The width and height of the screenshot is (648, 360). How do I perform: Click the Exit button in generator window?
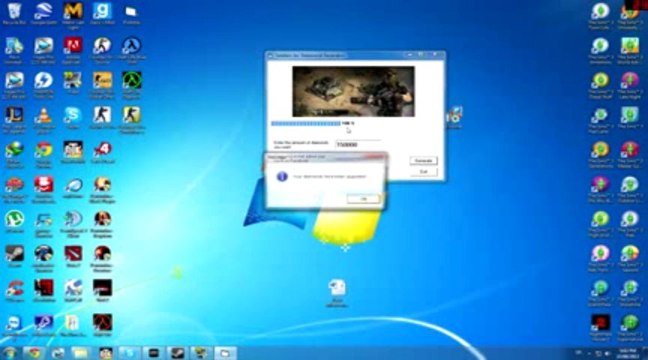click(423, 171)
